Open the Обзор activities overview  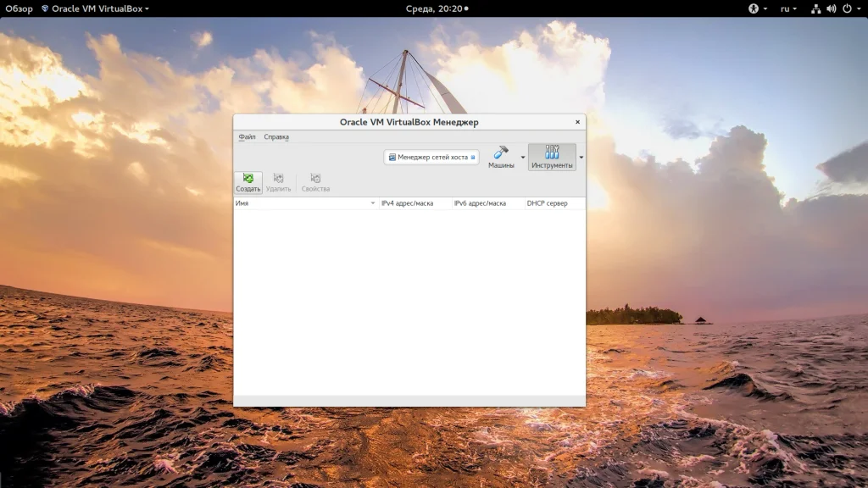tap(19, 8)
